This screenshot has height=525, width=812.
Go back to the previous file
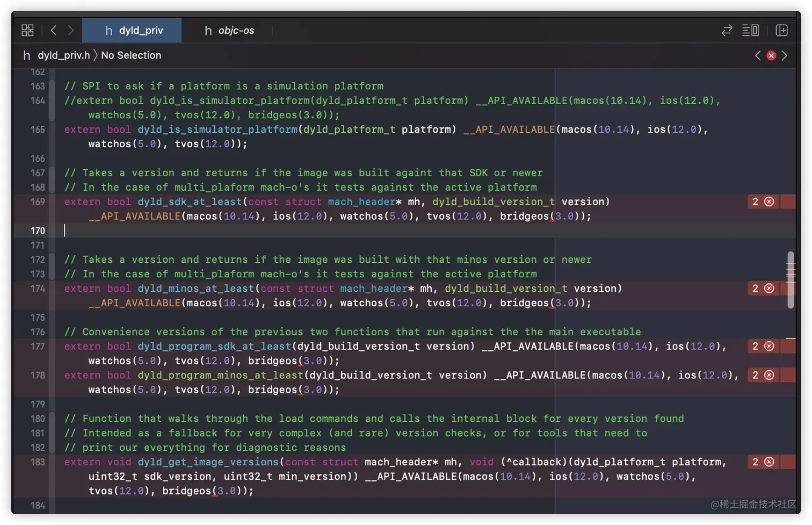pyautogui.click(x=53, y=30)
